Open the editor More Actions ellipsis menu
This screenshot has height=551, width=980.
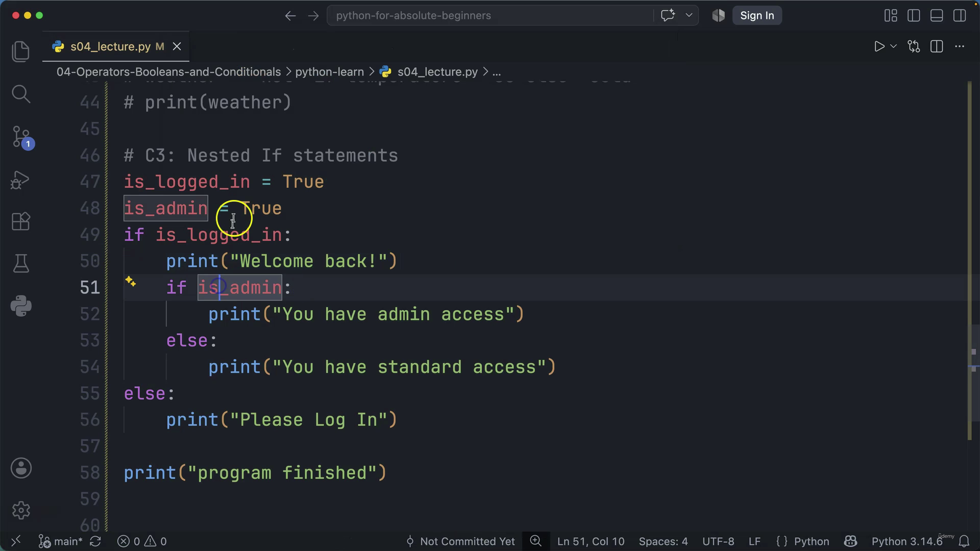tap(960, 46)
